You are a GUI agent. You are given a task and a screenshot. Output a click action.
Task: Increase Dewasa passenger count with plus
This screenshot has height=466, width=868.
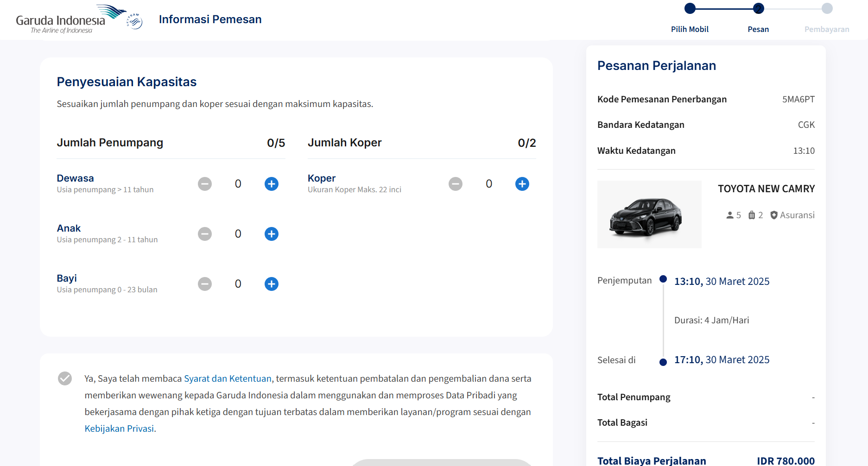272,184
